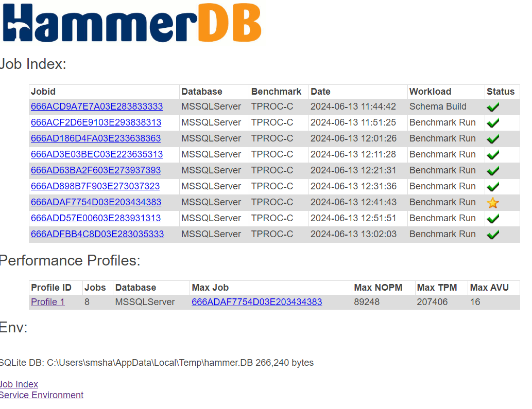The height and width of the screenshot is (409, 532).
Task: Click green checkmark for Schema Build job
Action: click(x=493, y=107)
